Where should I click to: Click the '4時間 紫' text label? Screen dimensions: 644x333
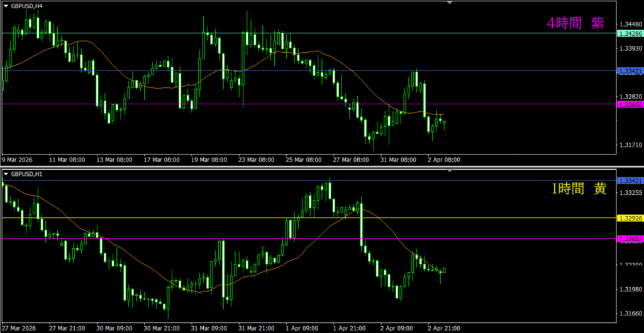tap(575, 24)
